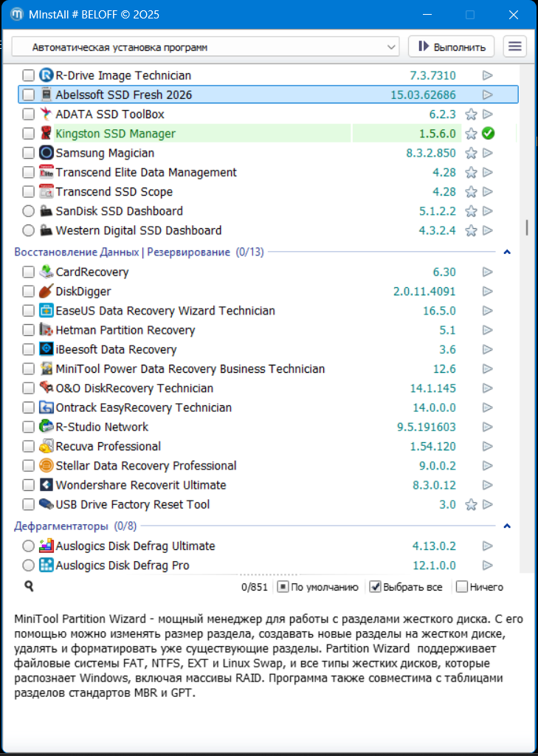Click the hamburger menu icon
The height and width of the screenshot is (756, 538).
(514, 47)
